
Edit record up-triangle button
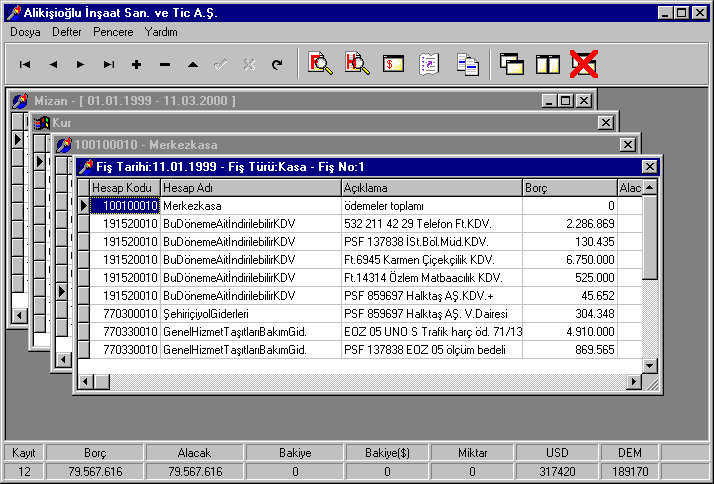pyautogui.click(x=193, y=65)
